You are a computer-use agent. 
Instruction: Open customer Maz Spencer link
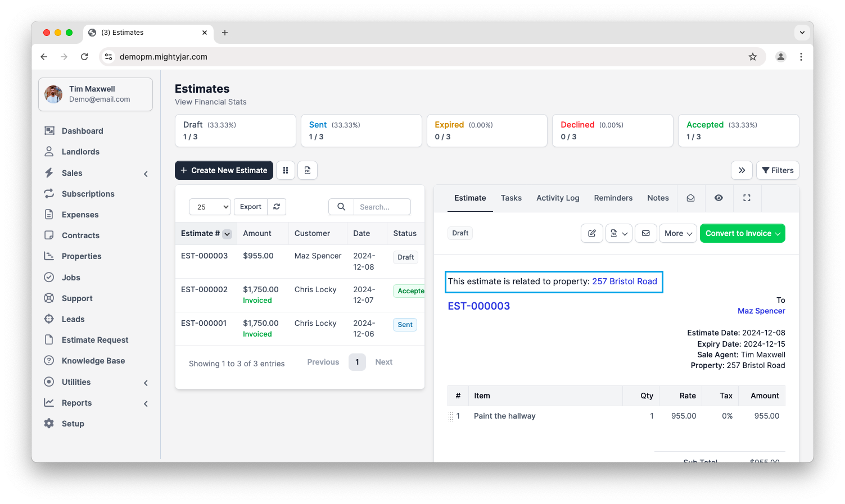coord(761,311)
